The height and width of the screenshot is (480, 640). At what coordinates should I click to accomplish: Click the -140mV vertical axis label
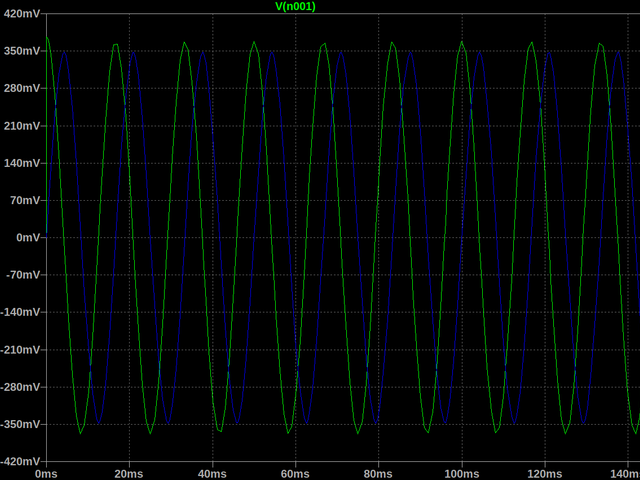19,313
